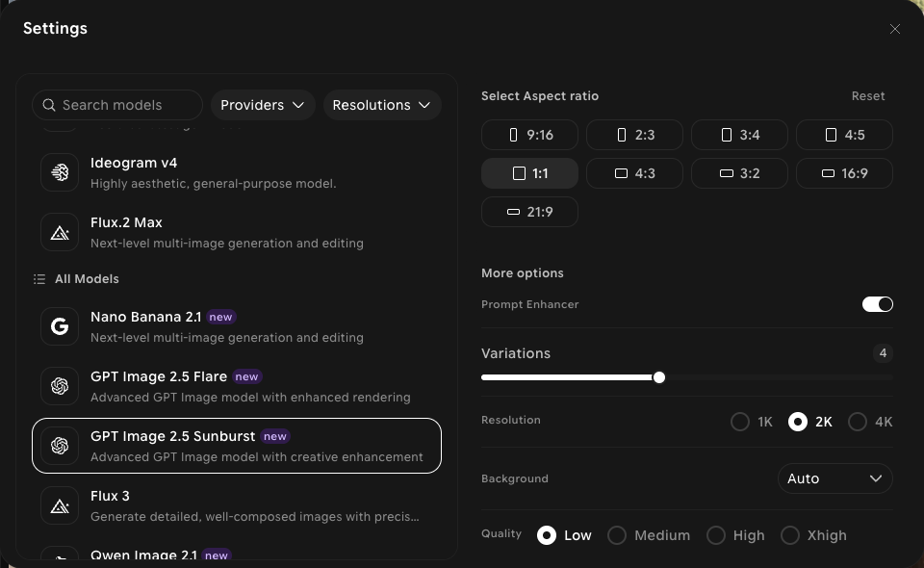
Task: Select the Flux.2 Max model name
Action: coord(126,222)
